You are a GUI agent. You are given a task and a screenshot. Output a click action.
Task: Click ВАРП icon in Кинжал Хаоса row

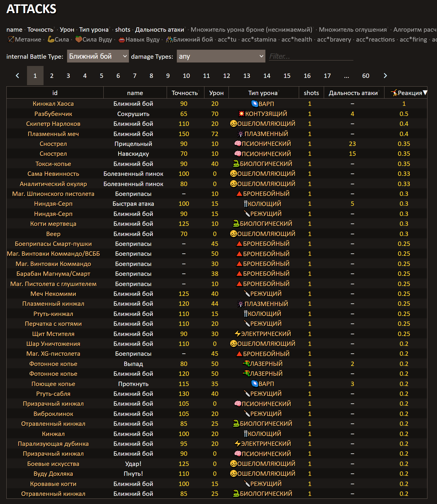(x=254, y=103)
